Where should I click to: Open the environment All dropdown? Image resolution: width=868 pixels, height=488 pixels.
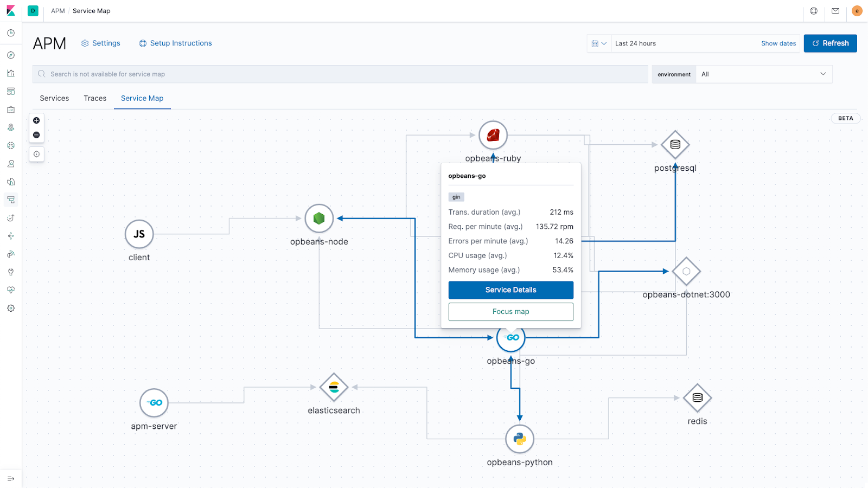764,74
